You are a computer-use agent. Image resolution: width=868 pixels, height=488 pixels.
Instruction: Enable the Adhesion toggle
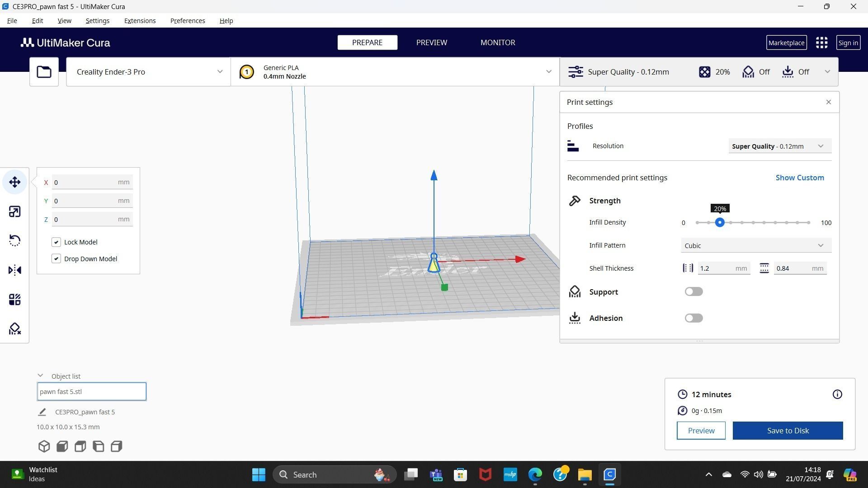click(x=693, y=318)
